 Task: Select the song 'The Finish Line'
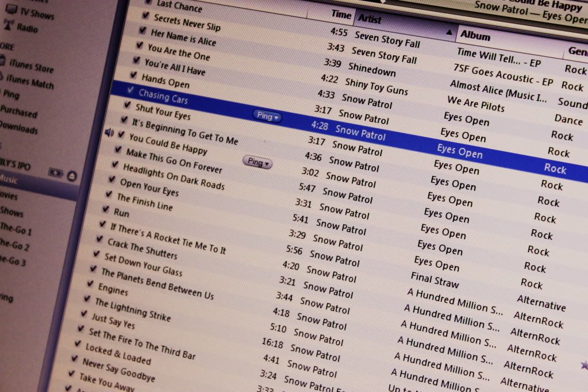click(145, 202)
